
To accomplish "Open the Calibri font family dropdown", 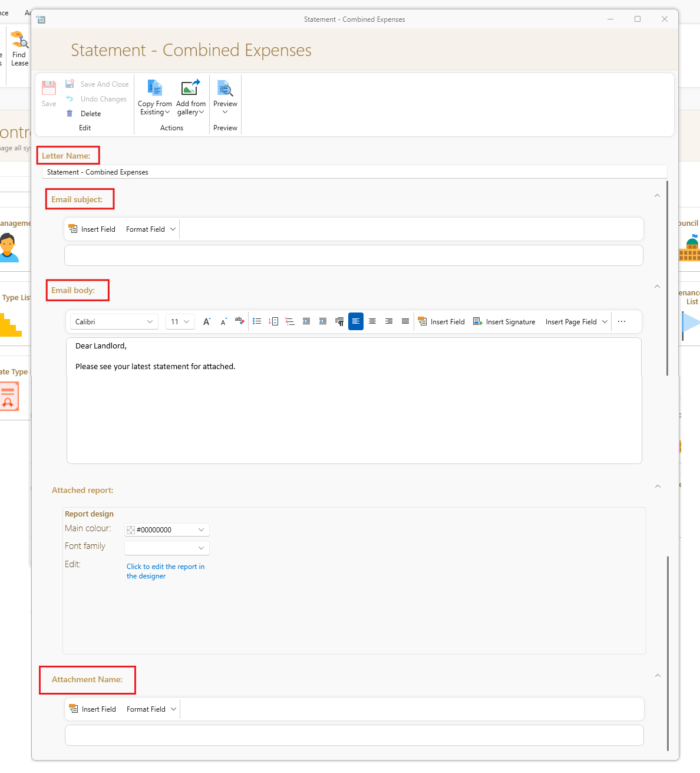I will click(114, 322).
